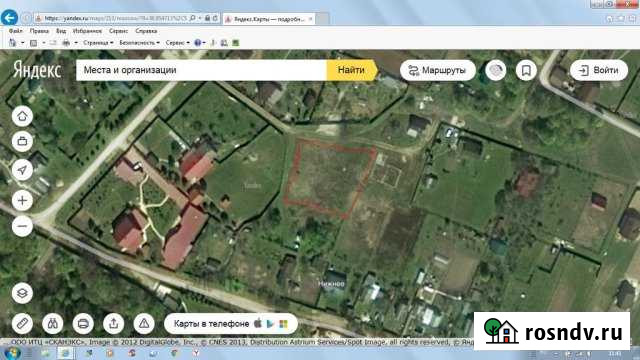Click the my location arrow icon
Viewport: 640px width, 360px height.
pos(22,170)
